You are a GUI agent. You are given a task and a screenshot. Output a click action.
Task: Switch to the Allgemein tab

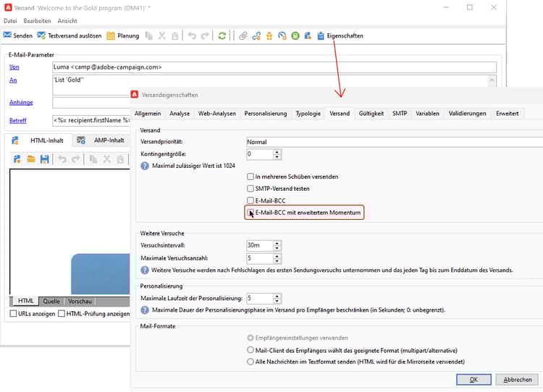[x=148, y=114]
